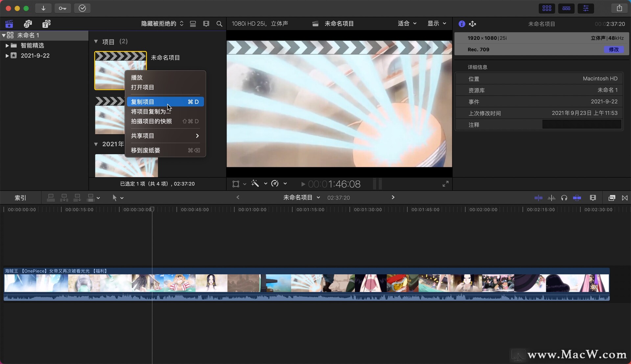This screenshot has width=631, height=364.
Task: Select the One Piece clip in timeline
Action: pos(306,284)
